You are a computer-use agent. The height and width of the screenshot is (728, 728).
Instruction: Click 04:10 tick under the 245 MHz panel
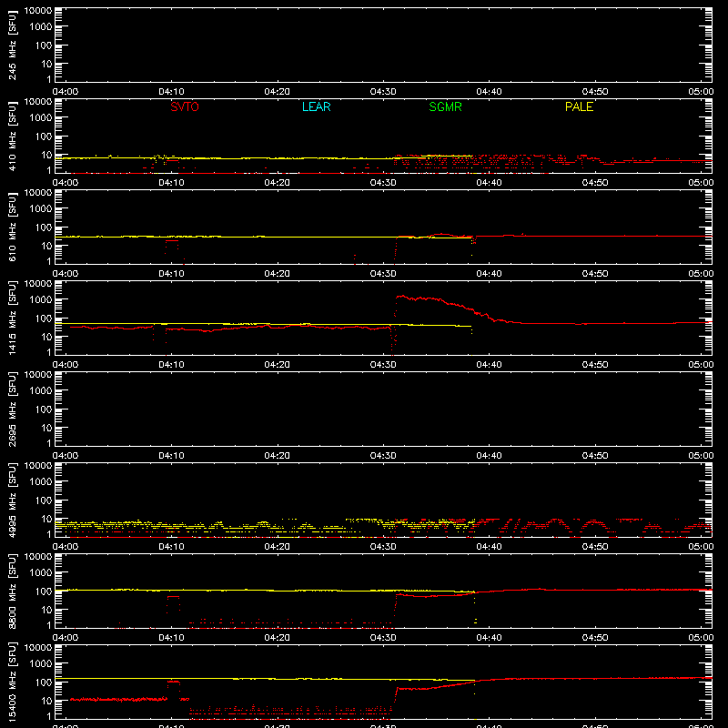pos(171,92)
